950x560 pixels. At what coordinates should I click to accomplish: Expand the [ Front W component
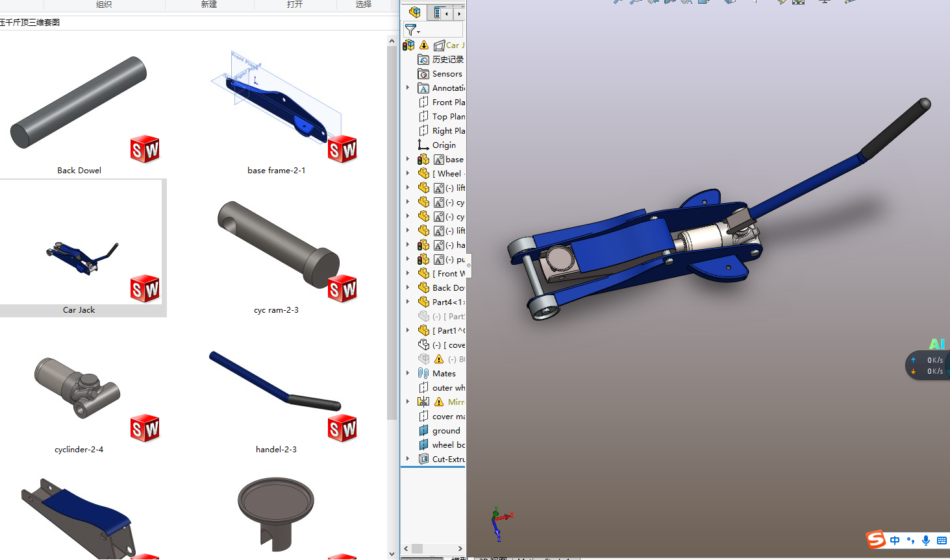(x=408, y=273)
